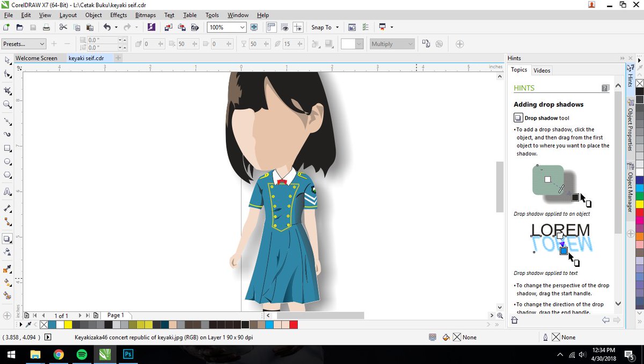This screenshot has width=644, height=364.
Task: Switch to Videos tab in Hints
Action: click(542, 70)
